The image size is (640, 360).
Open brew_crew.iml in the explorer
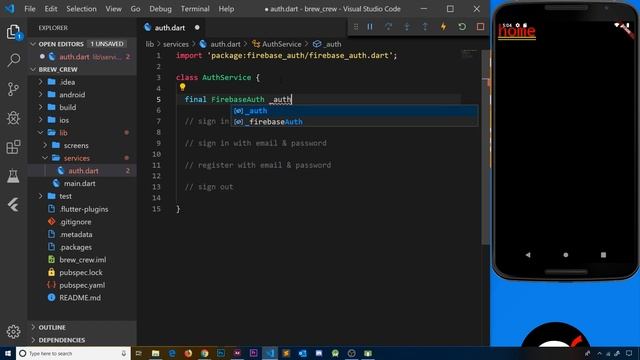click(82, 260)
